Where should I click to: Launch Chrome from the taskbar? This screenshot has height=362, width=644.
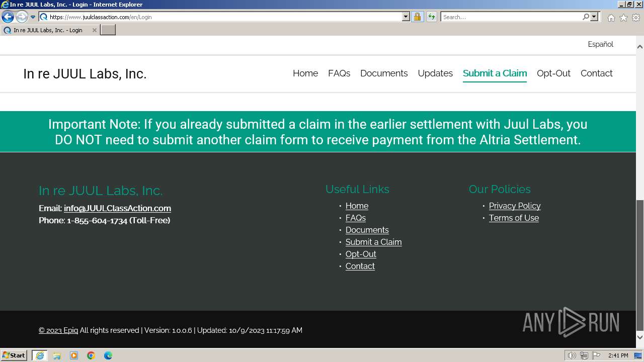click(91, 355)
